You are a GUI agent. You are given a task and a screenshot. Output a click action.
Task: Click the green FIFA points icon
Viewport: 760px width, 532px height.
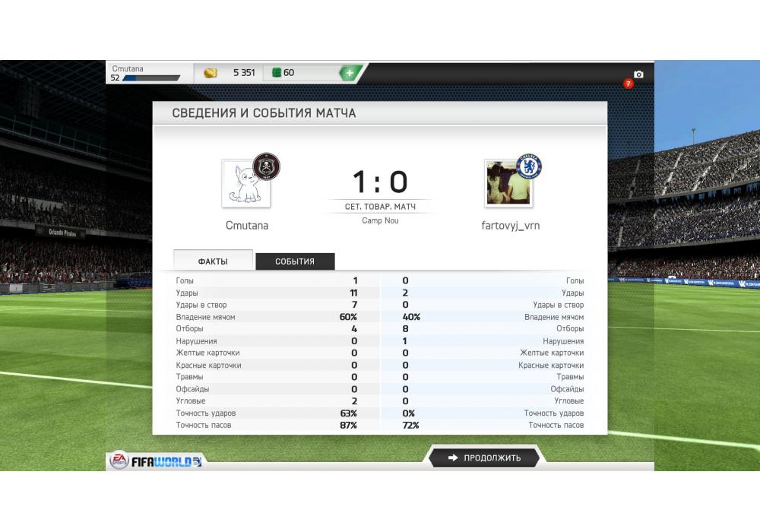pos(277,73)
